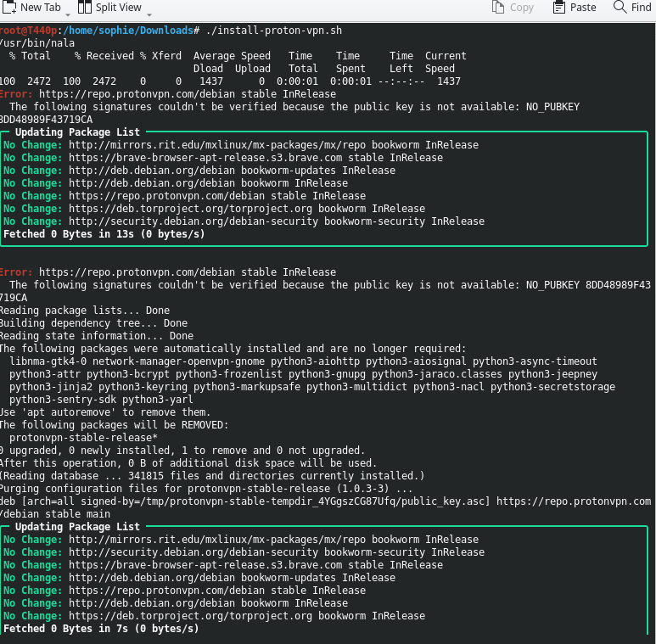656x644 pixels.
Task: Click the 'network-manager-openvpn-gnome' package name
Action: 179,361
